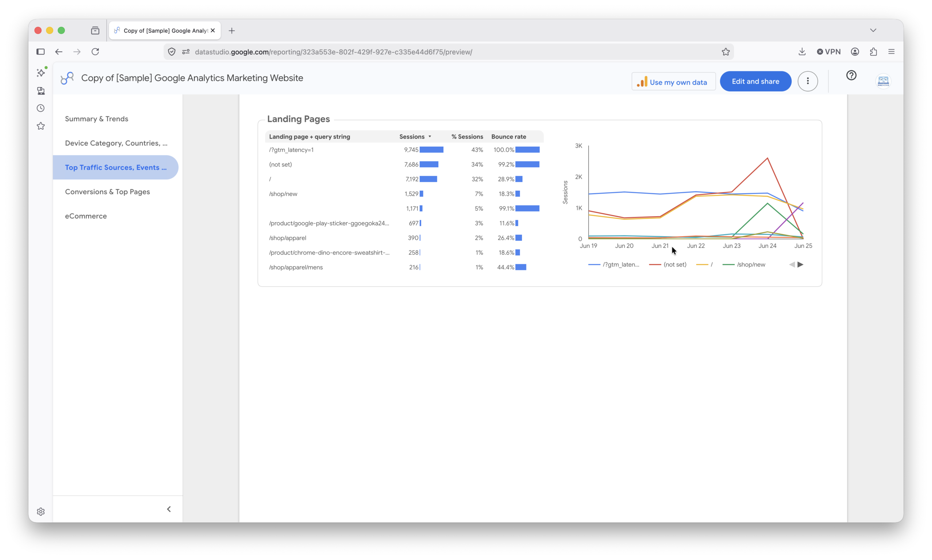
Task: Click the Landing page + query string header
Action: (309, 136)
